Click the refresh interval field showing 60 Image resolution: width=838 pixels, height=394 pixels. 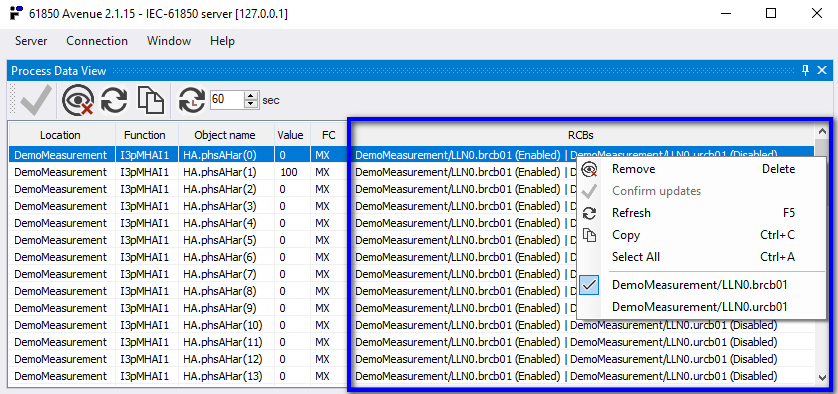coord(227,100)
